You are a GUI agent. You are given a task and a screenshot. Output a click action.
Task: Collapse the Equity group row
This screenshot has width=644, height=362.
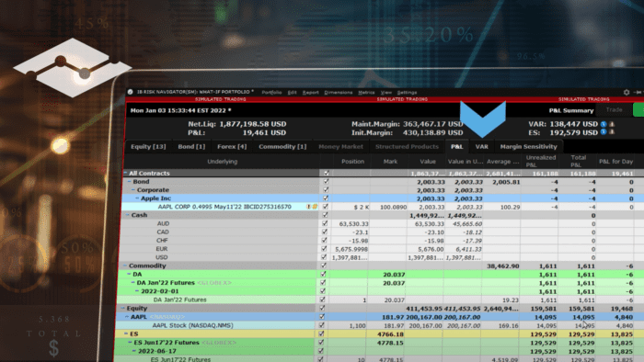(x=122, y=308)
